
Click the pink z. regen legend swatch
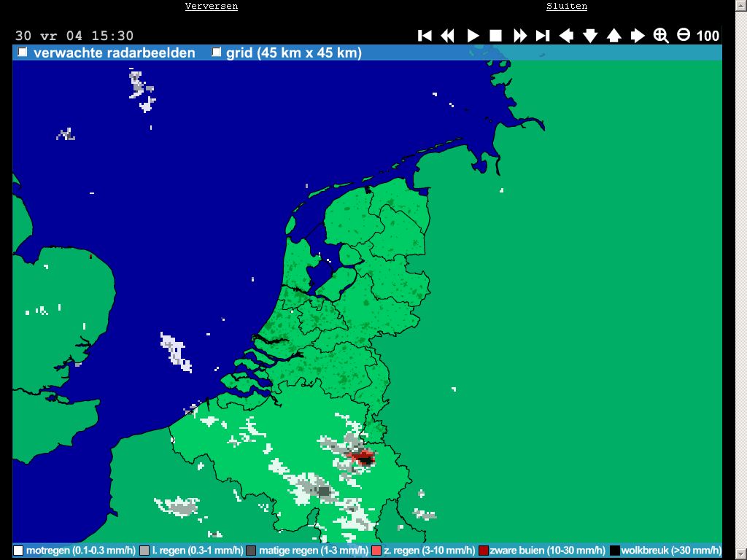click(x=376, y=551)
